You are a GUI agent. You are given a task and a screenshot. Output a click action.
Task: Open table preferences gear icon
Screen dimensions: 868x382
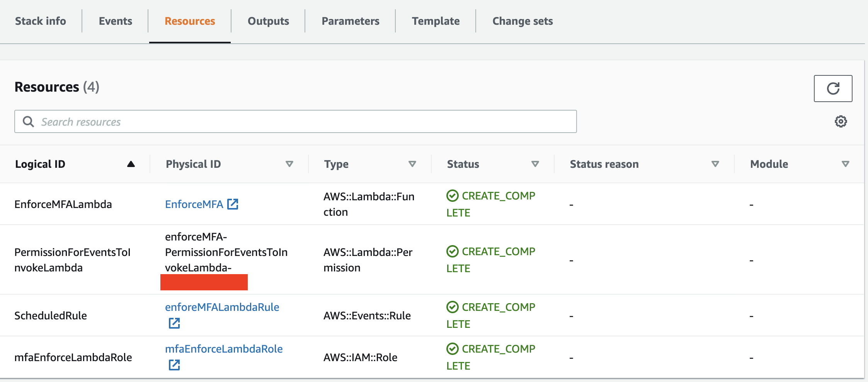click(x=841, y=121)
